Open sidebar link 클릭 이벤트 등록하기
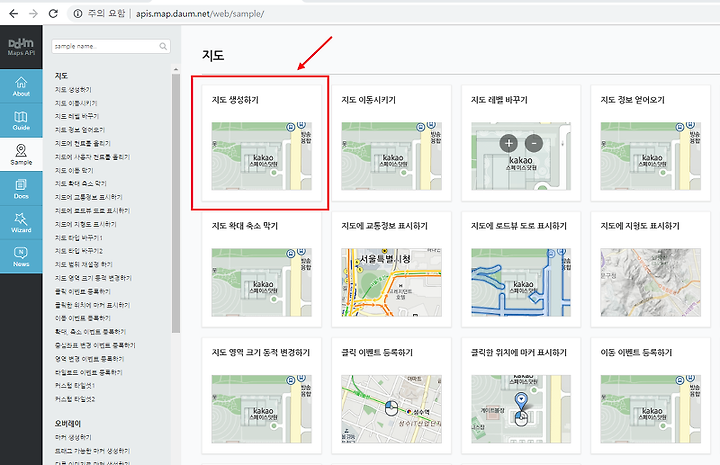 83,291
